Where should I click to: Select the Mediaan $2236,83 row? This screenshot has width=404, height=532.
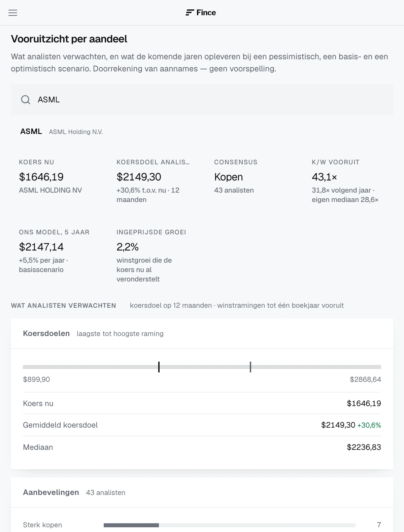[x=202, y=447]
